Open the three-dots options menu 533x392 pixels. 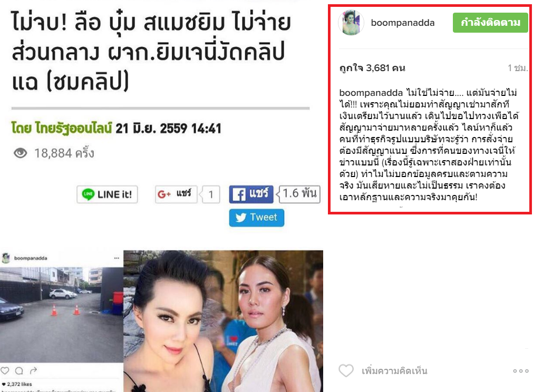[521, 371]
